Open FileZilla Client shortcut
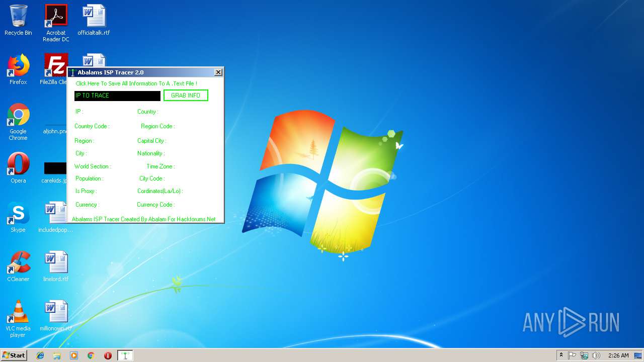 click(x=54, y=69)
